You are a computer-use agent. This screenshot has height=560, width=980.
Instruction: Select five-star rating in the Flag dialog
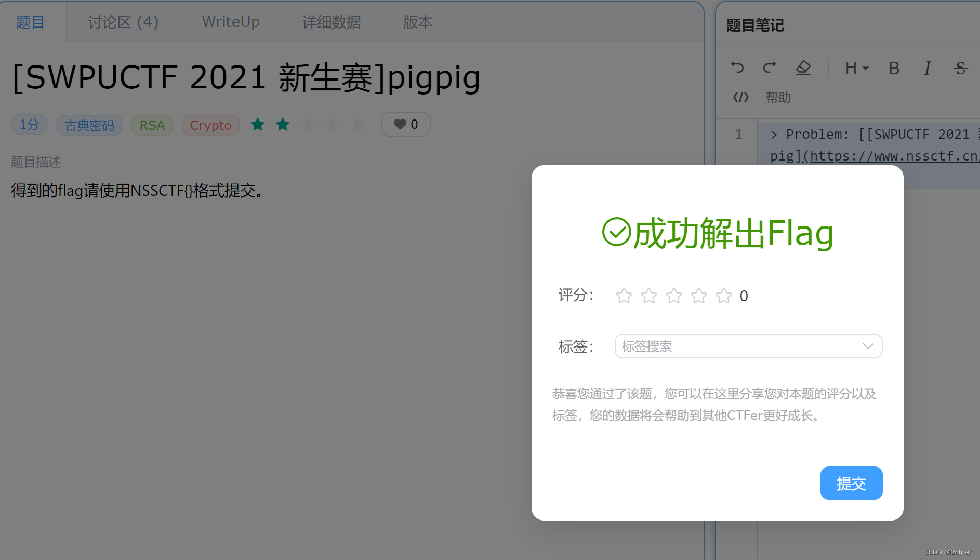(x=723, y=296)
